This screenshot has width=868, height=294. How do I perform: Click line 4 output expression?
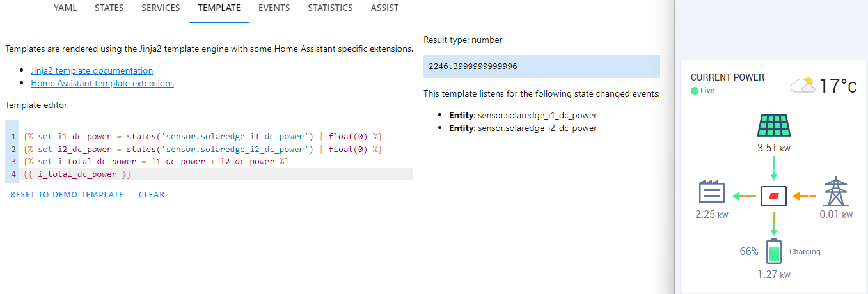pyautogui.click(x=77, y=174)
